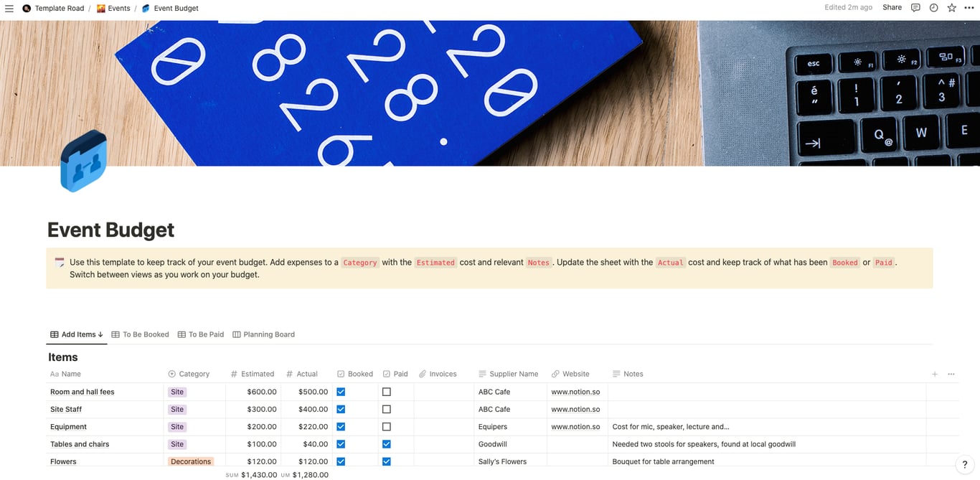The width and height of the screenshot is (980, 480).
Task: Toggle Paid checkbox for Room and hall fees
Action: [x=387, y=392]
